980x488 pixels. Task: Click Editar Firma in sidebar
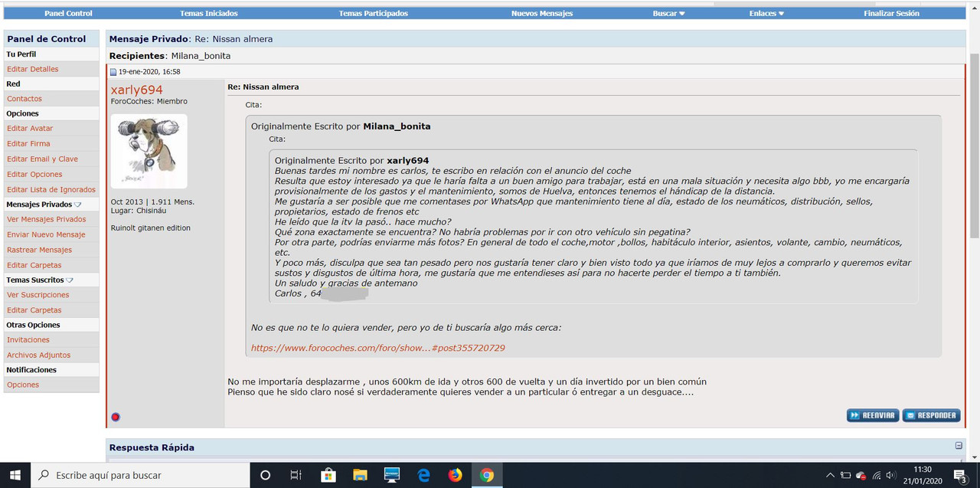[28, 144]
